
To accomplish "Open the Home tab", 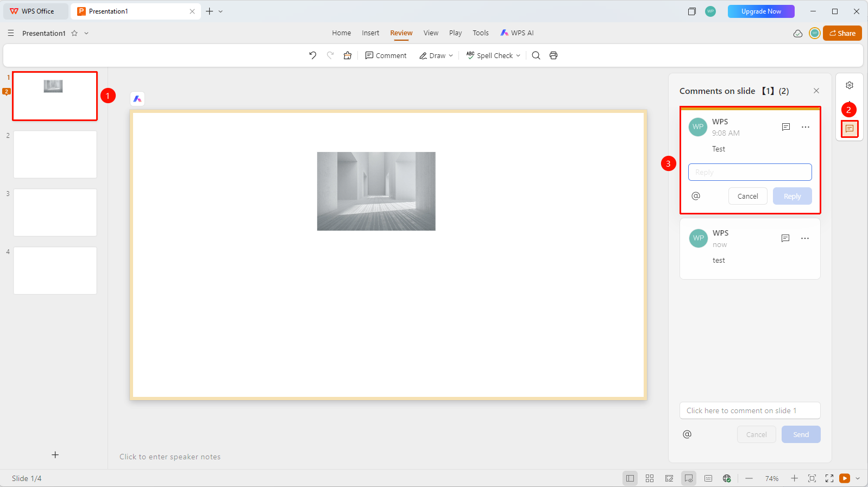I will tap(342, 33).
